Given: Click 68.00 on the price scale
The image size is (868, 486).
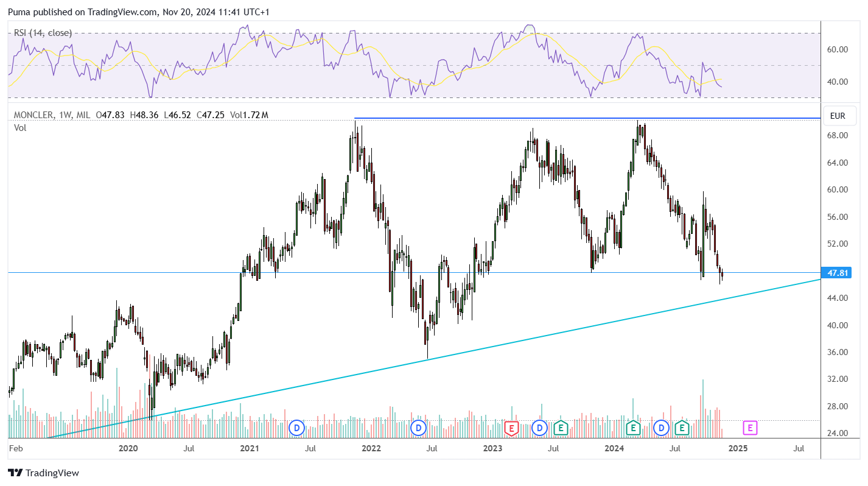Looking at the screenshot, I should pyautogui.click(x=836, y=135).
